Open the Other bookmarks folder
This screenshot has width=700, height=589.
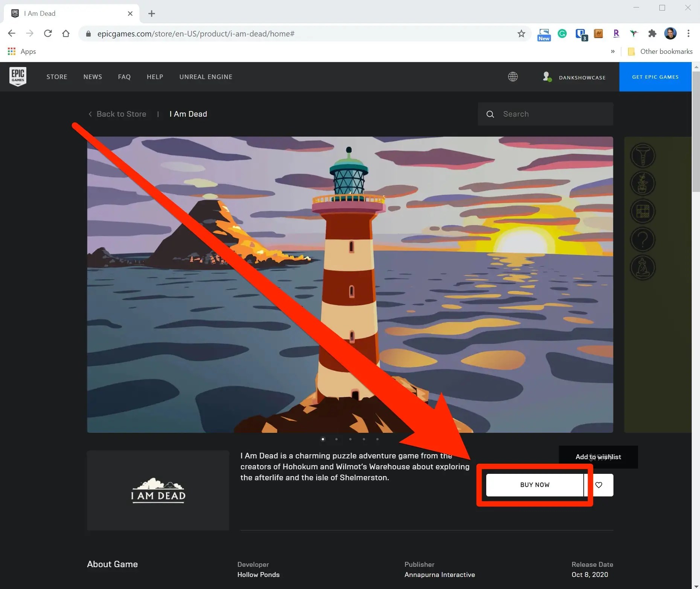[660, 52]
